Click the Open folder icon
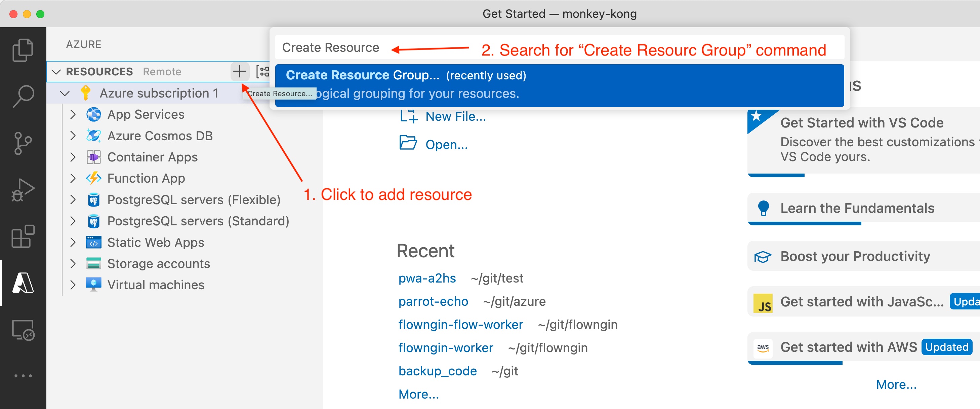 click(408, 143)
